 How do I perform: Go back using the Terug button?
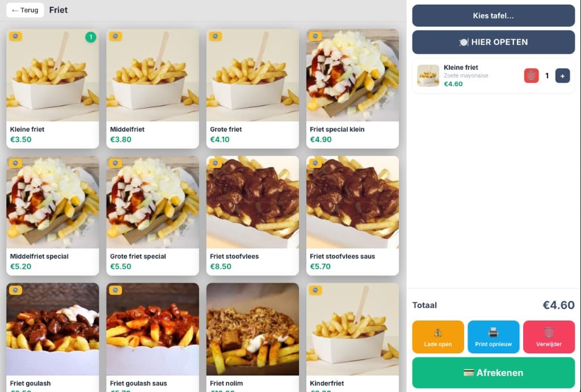(24, 10)
